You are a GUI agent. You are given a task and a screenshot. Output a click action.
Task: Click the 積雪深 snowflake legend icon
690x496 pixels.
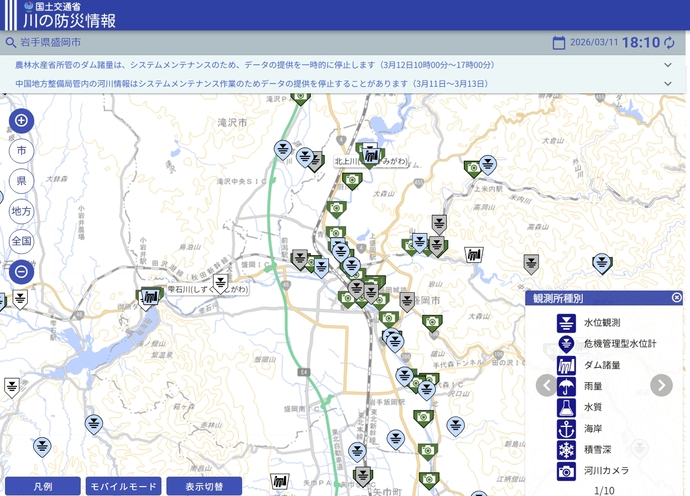coord(567,450)
